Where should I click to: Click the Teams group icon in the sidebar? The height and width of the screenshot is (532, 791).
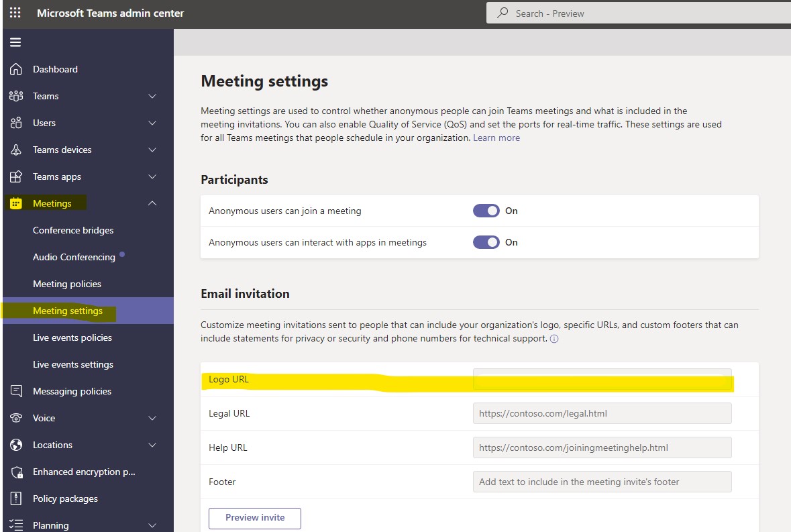click(16, 96)
